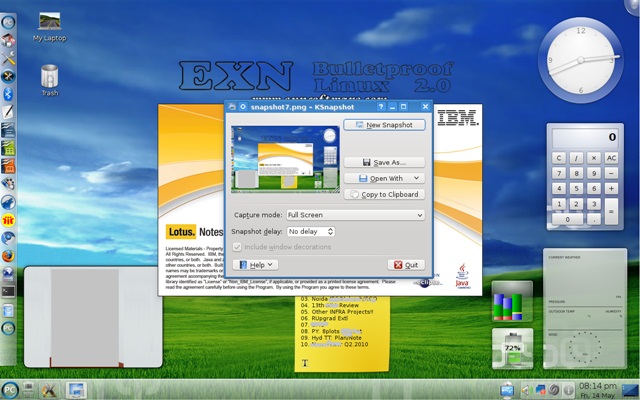This screenshot has height=400, width=640.
Task: Click calculator AC key
Action: (x=611, y=158)
